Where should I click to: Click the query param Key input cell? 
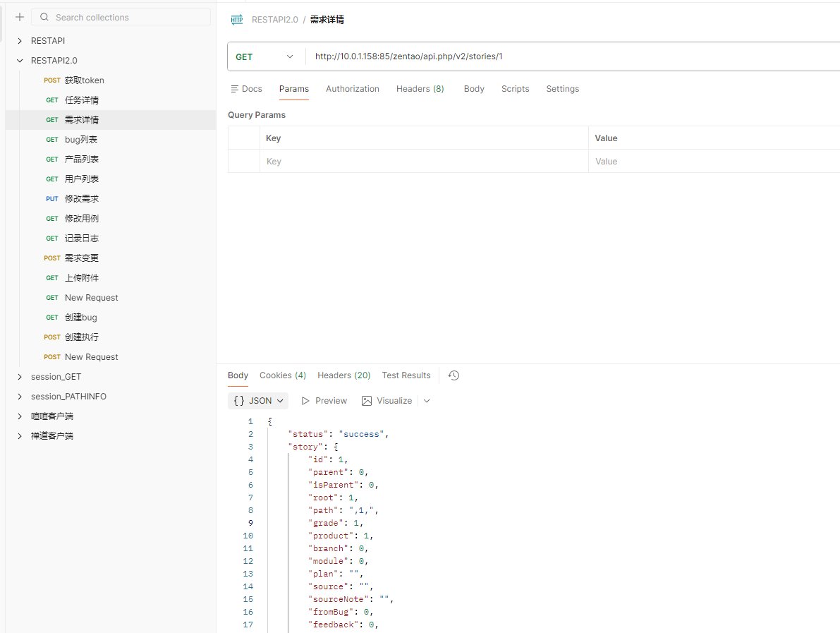click(425, 162)
